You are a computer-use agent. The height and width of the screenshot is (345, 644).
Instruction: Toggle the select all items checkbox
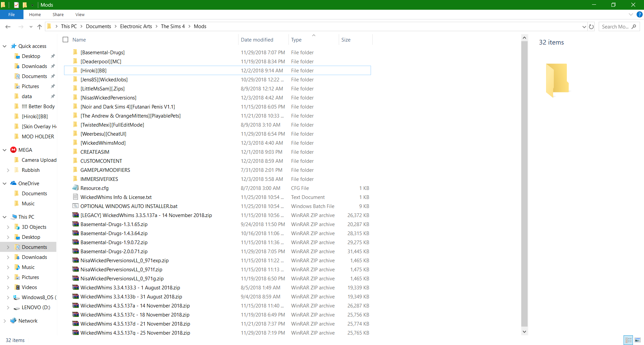pos(65,40)
